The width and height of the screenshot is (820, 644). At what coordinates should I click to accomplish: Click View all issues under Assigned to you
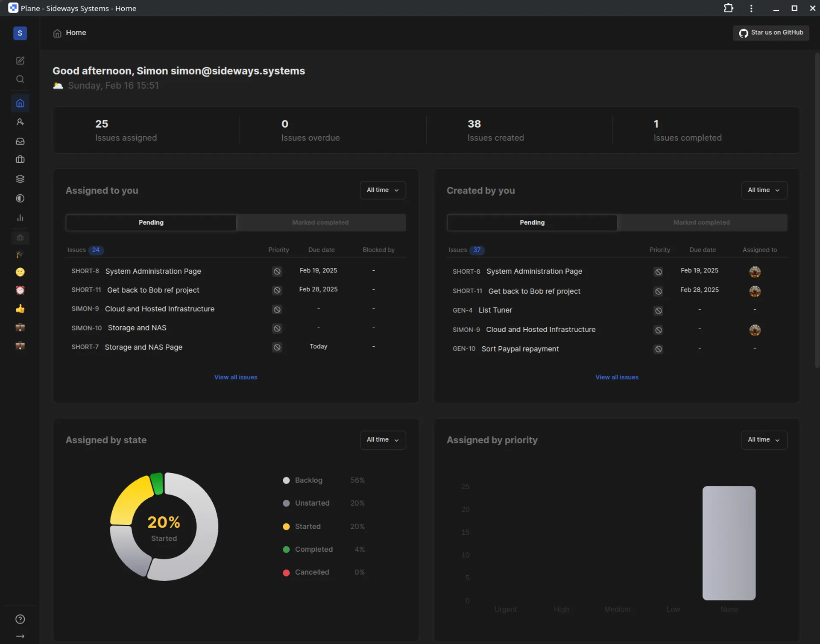click(x=236, y=377)
